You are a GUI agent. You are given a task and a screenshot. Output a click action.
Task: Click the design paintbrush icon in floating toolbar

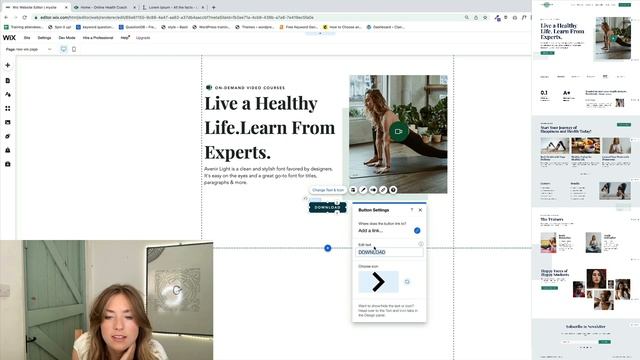(x=363, y=190)
